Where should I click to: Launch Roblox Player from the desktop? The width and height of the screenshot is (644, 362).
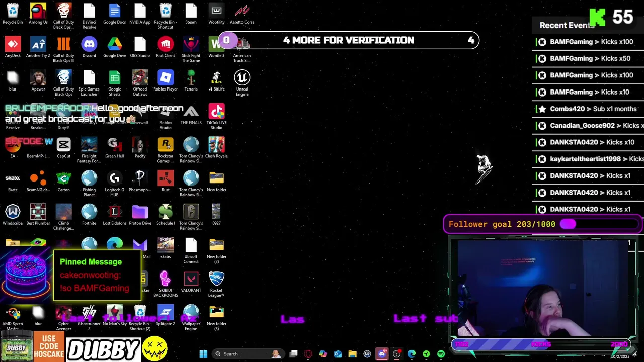tap(166, 81)
